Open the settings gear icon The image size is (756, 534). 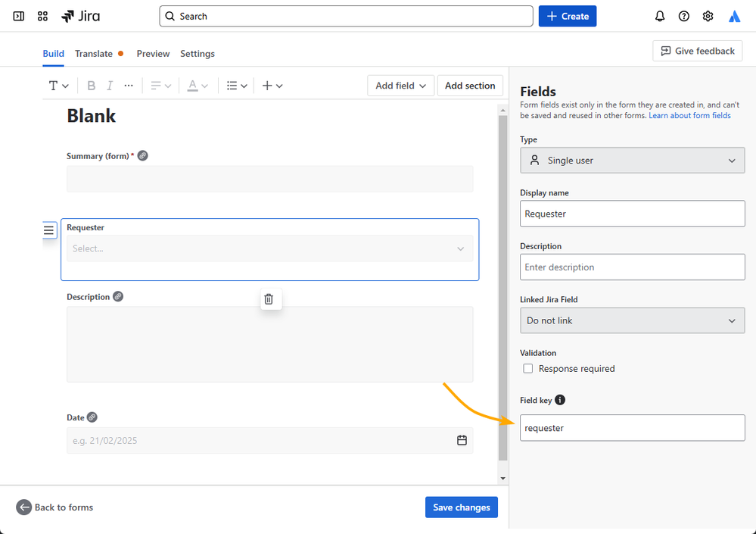click(708, 17)
